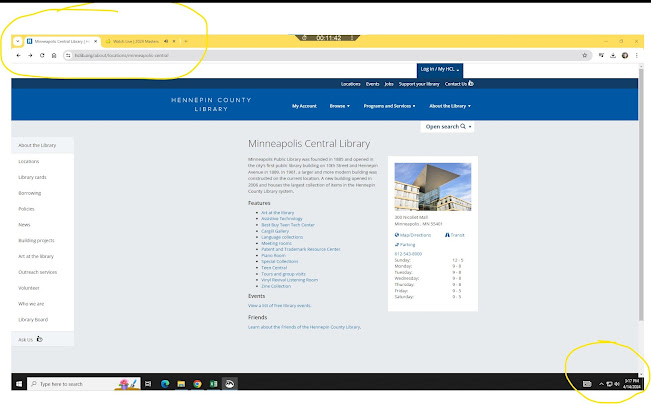Viewport: 651px width, 404px height.
Task: Open the tab search dropdown
Action: 17,41
